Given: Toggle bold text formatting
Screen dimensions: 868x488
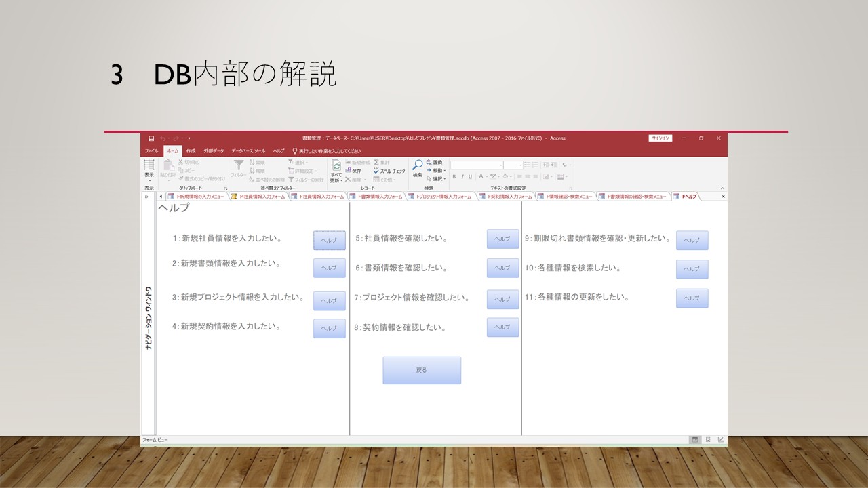Looking at the screenshot, I should click(x=454, y=177).
